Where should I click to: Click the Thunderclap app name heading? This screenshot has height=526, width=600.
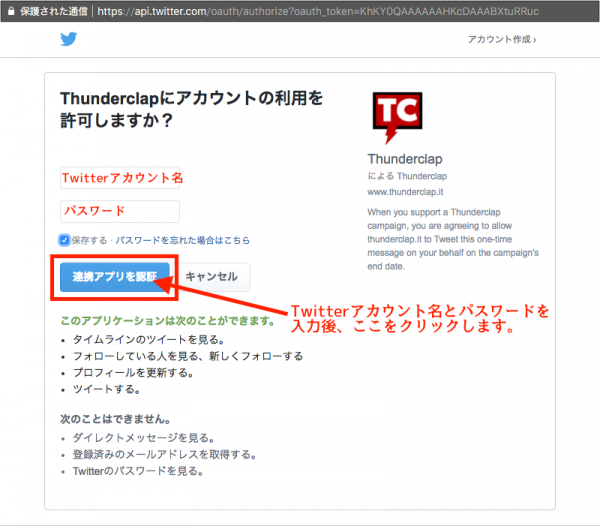pos(405,159)
